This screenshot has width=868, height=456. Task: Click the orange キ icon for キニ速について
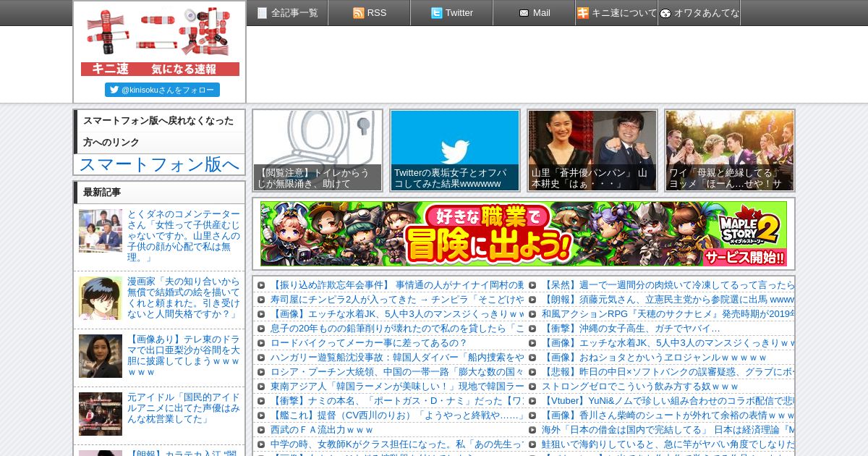point(583,13)
